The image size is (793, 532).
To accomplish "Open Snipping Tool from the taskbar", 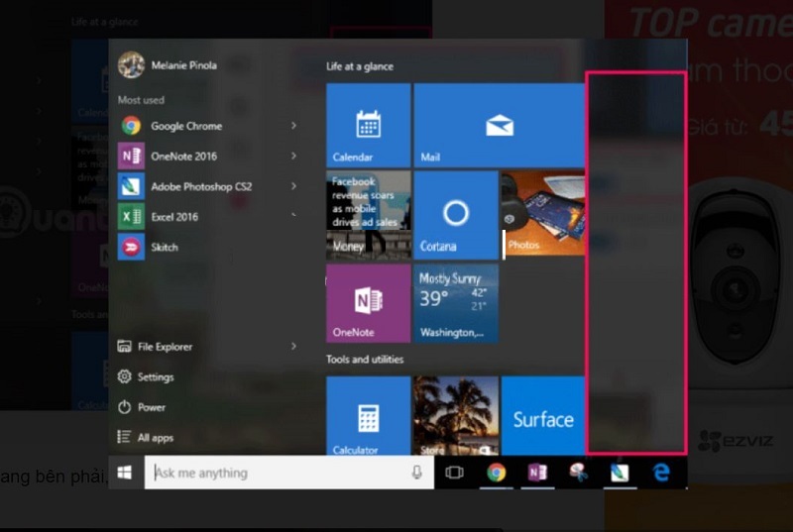I will tap(579, 473).
